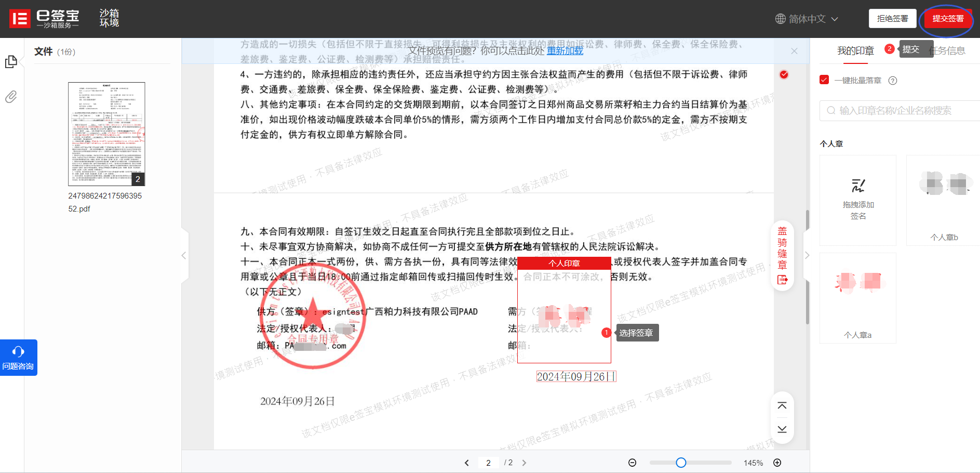Open the files panel icon in sidebar
This screenshot has height=473, width=980.
[11, 62]
